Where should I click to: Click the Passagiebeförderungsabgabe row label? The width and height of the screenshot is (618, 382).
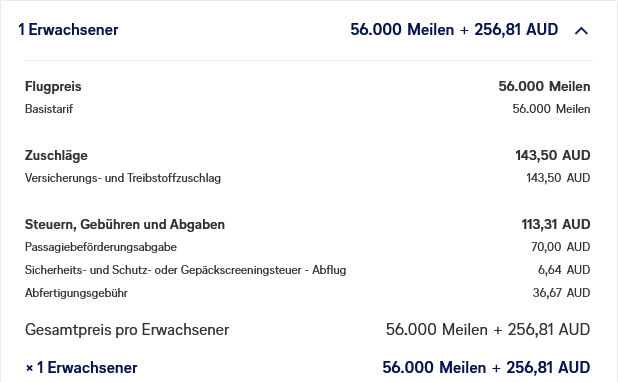101,247
